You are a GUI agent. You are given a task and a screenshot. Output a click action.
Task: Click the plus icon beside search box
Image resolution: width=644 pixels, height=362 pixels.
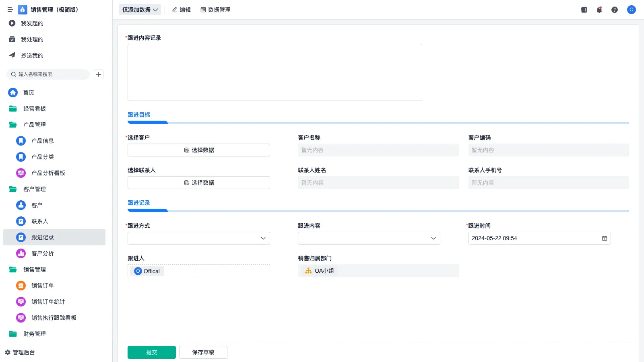click(99, 74)
